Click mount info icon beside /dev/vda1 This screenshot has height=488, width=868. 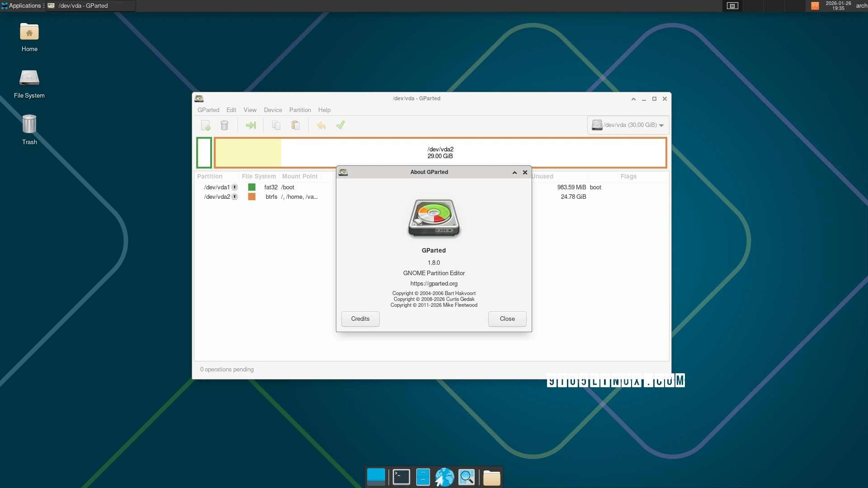(235, 187)
